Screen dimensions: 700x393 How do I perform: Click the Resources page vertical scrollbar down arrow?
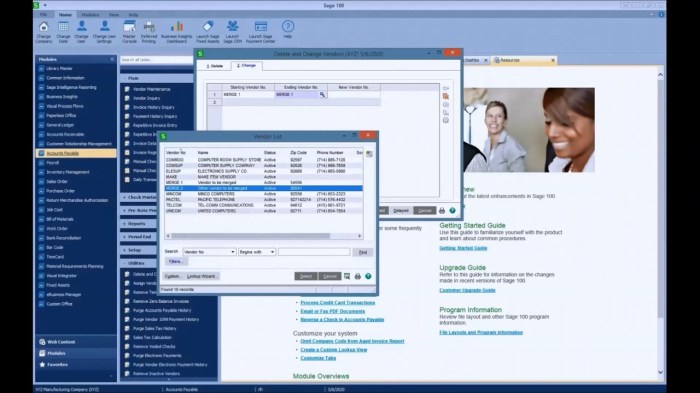coord(660,372)
